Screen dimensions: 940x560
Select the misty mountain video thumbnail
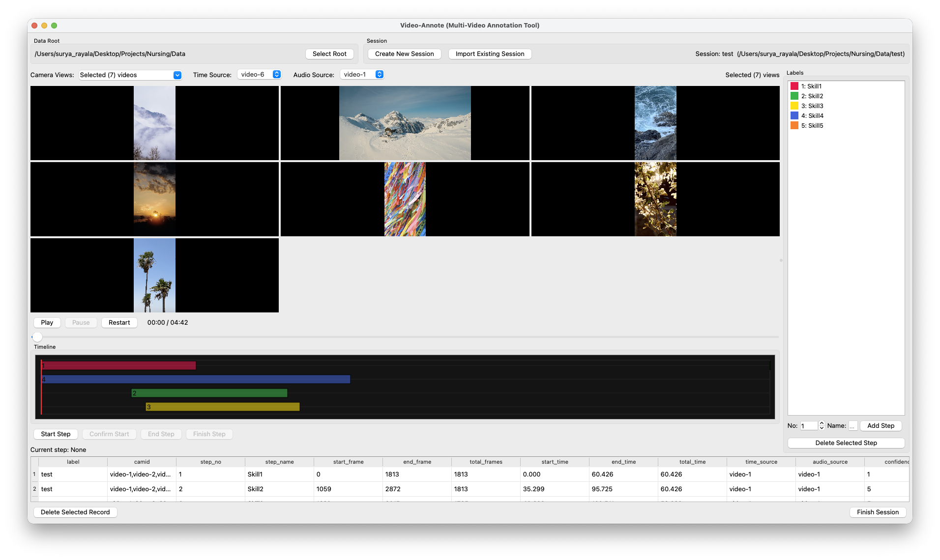pos(154,123)
